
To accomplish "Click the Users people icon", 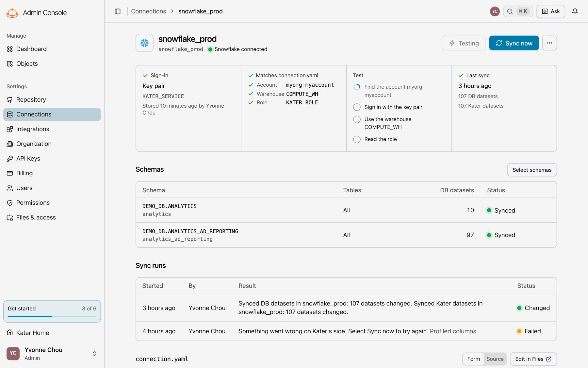I will (x=10, y=188).
